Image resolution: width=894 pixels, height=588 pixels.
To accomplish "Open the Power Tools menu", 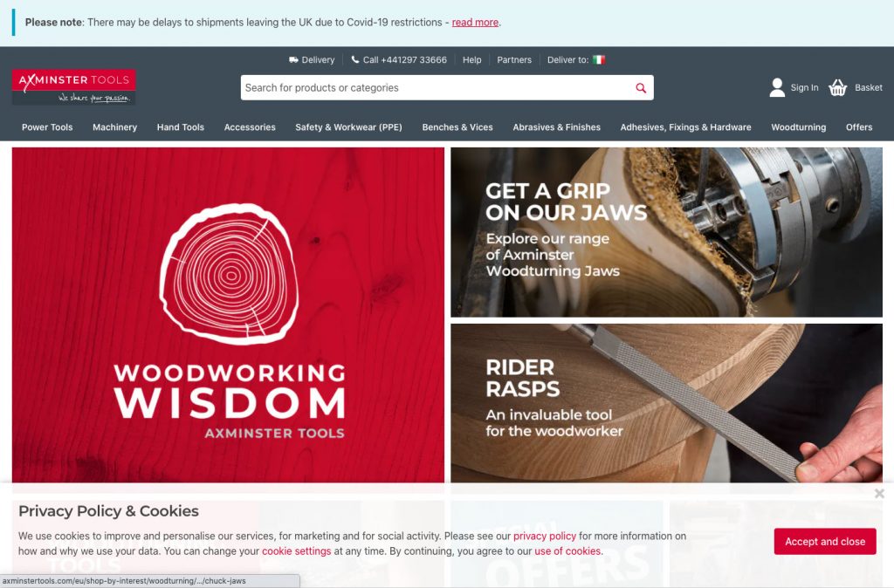I will click(47, 127).
